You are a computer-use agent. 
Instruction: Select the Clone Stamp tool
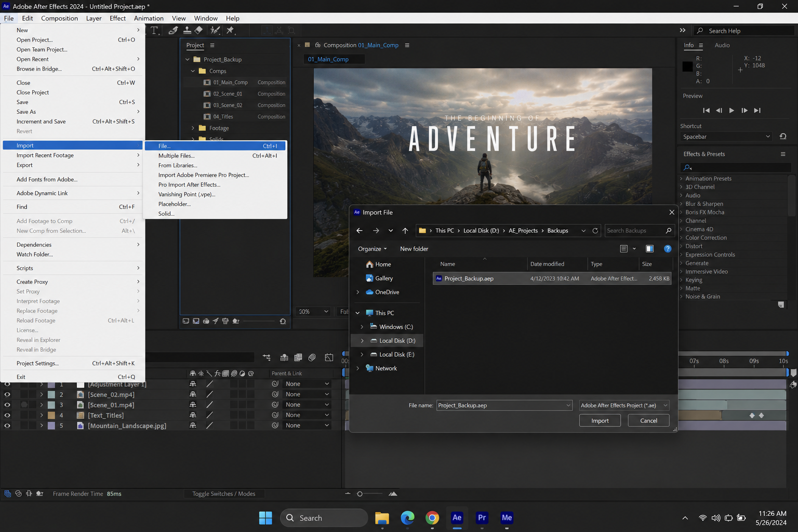point(187,31)
